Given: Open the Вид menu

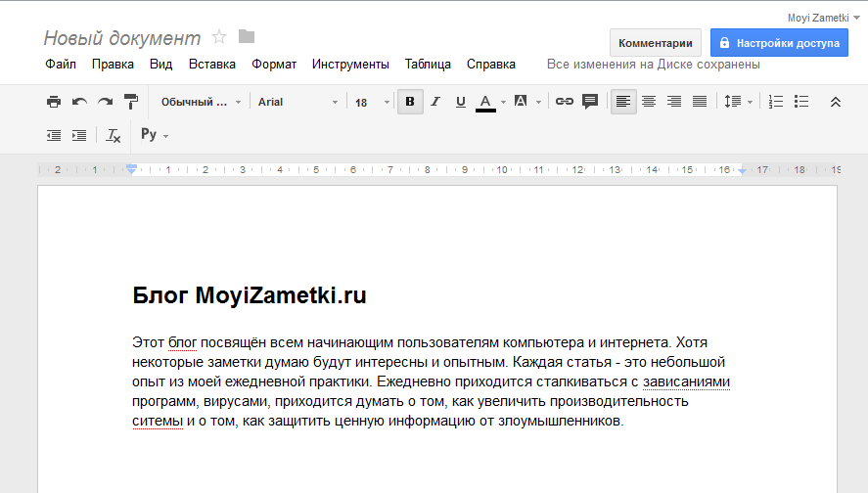Looking at the screenshot, I should point(161,65).
